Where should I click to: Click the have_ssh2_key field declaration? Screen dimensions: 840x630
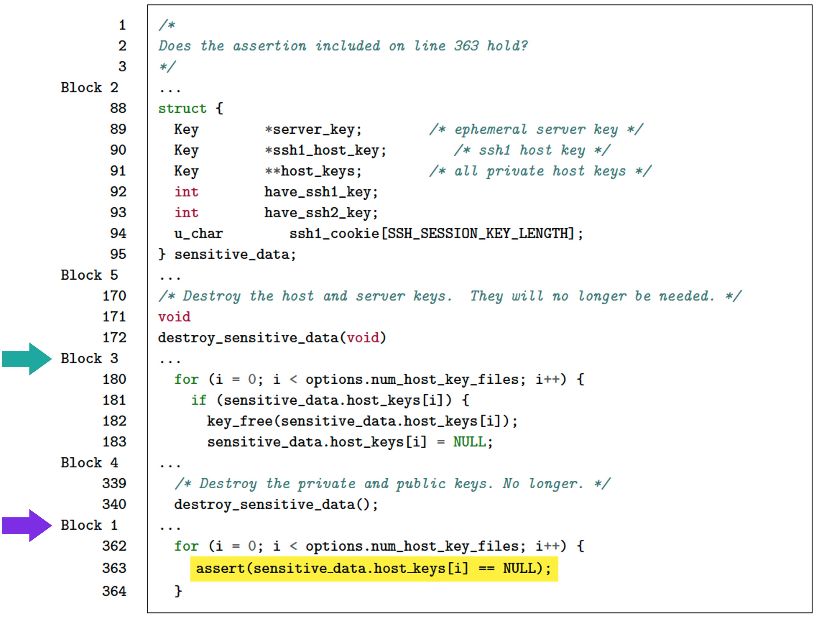(321, 213)
